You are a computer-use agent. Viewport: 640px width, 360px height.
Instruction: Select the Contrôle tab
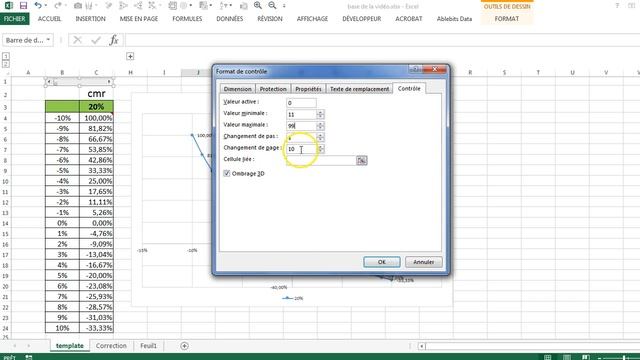point(409,88)
